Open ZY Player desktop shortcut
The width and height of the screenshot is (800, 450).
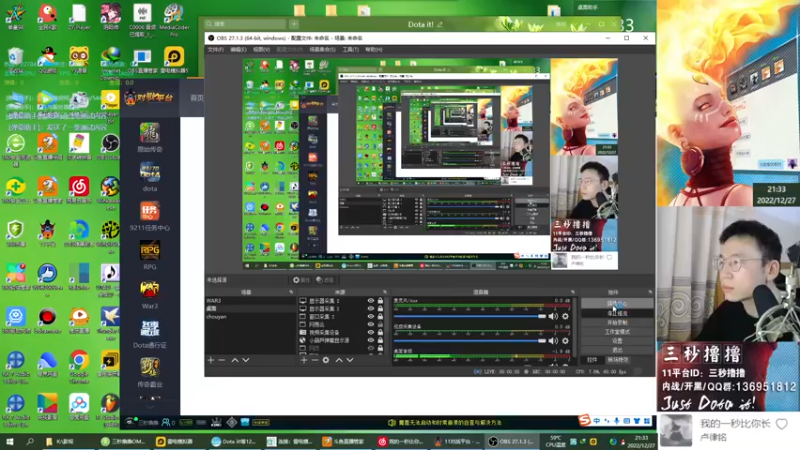79,17
